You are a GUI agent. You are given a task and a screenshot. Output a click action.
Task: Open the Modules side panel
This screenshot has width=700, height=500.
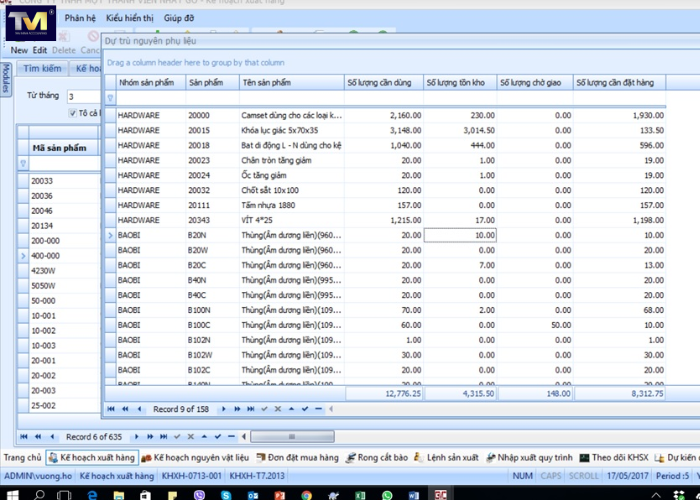[x=5, y=79]
